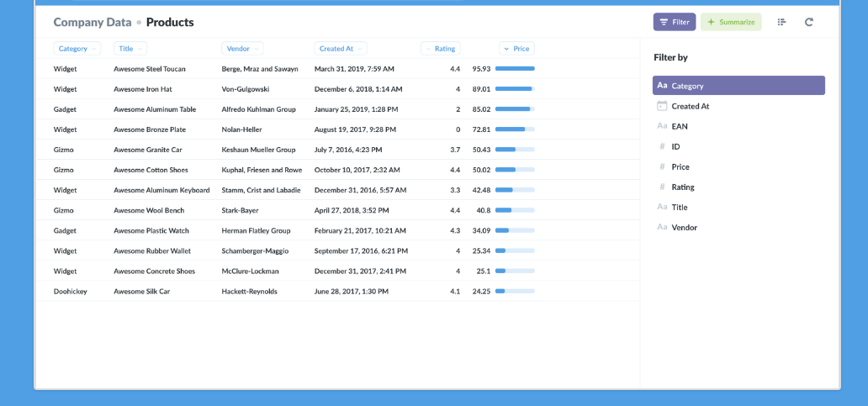Click the hash icon beside Price filter
This screenshot has width=868, height=406.
662,166
